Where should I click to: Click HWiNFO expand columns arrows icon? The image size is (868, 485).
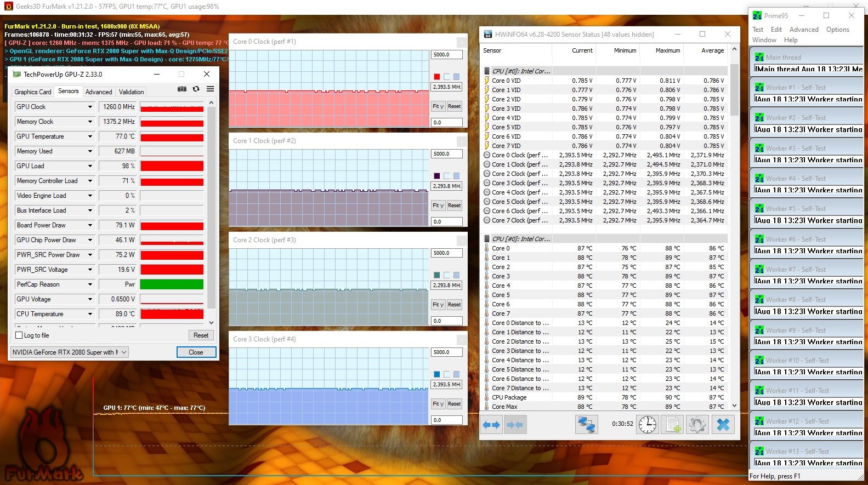click(491, 425)
